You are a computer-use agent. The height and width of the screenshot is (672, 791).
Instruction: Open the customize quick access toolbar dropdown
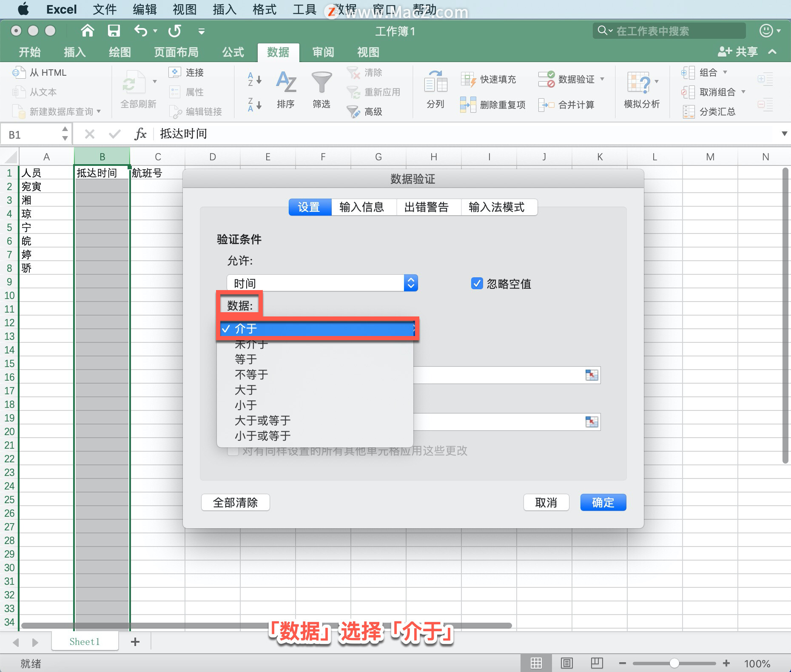coord(202,31)
